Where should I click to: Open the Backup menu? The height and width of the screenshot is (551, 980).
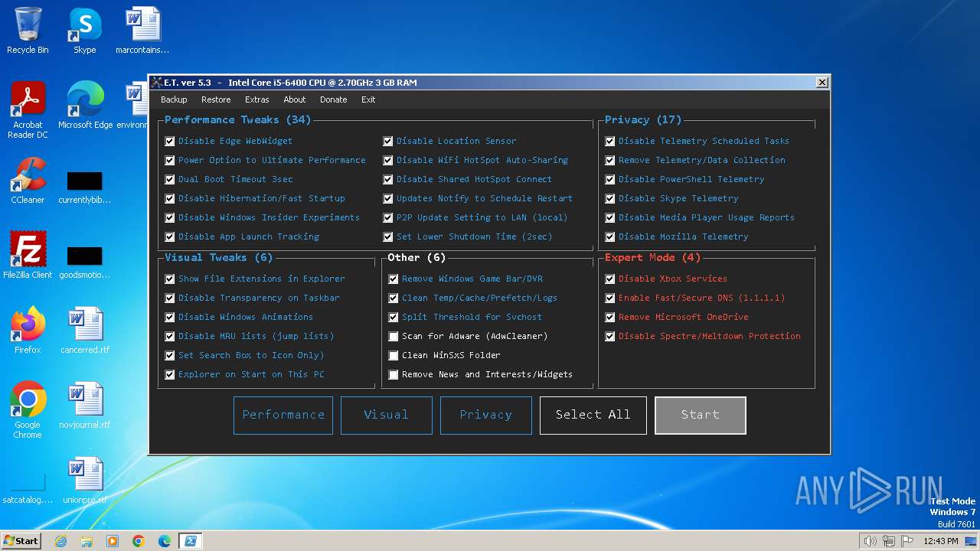tap(174, 99)
